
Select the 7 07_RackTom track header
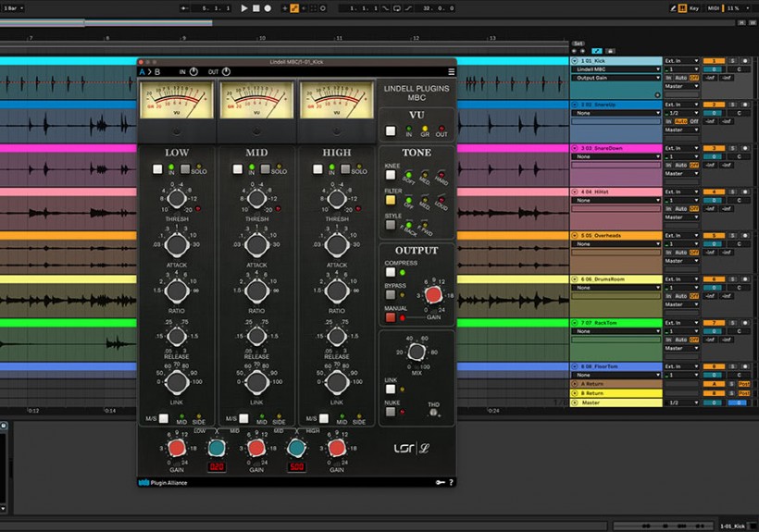click(616, 322)
